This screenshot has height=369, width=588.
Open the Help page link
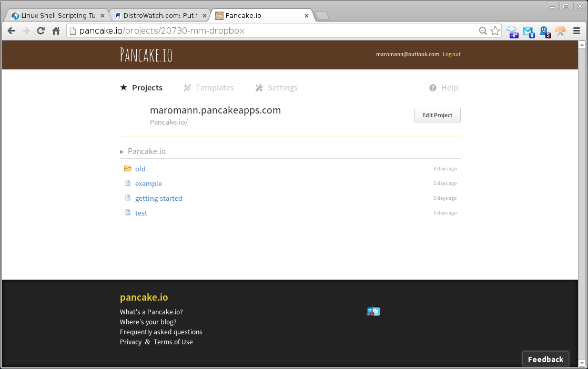(x=449, y=88)
